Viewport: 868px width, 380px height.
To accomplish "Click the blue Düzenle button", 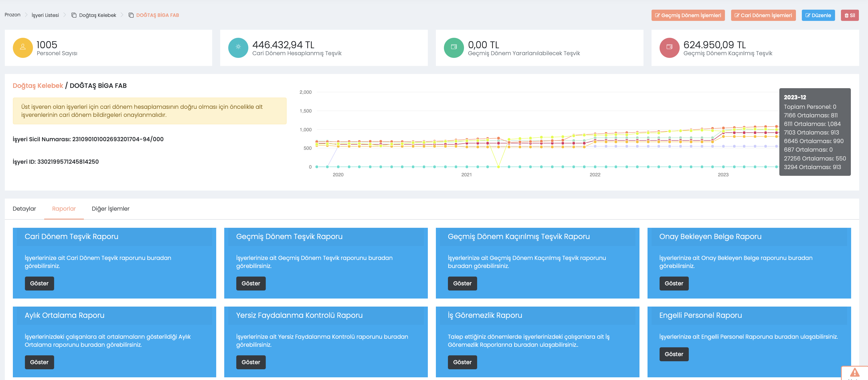I will coord(818,15).
